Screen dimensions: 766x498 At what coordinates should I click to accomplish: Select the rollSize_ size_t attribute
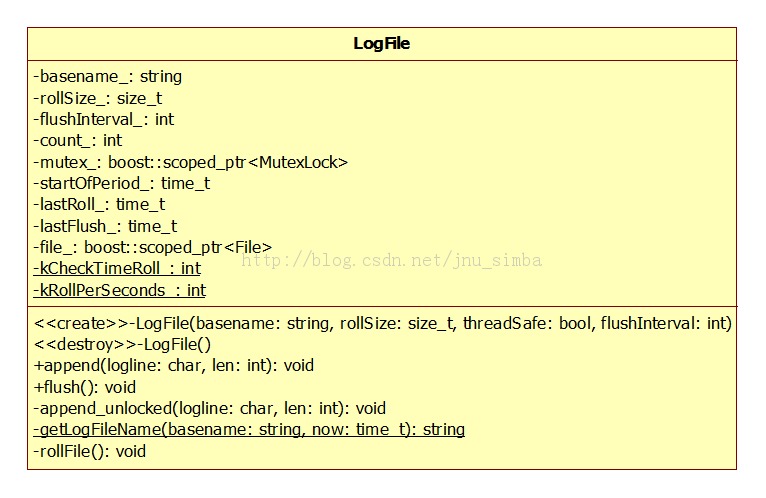97,98
